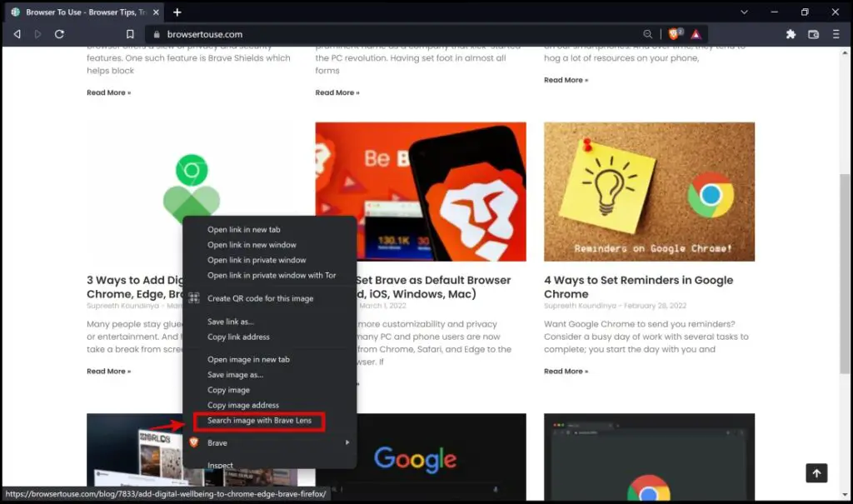
Task: Click the scroll-to-top arrow button
Action: tap(816, 473)
